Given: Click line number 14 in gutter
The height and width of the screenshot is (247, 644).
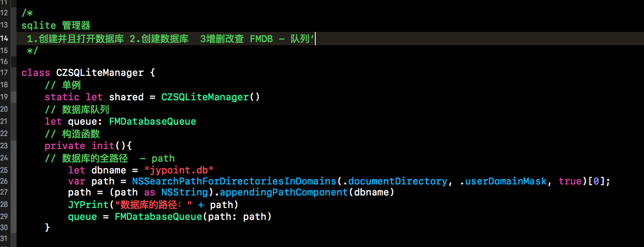Looking at the screenshot, I should (4, 38).
